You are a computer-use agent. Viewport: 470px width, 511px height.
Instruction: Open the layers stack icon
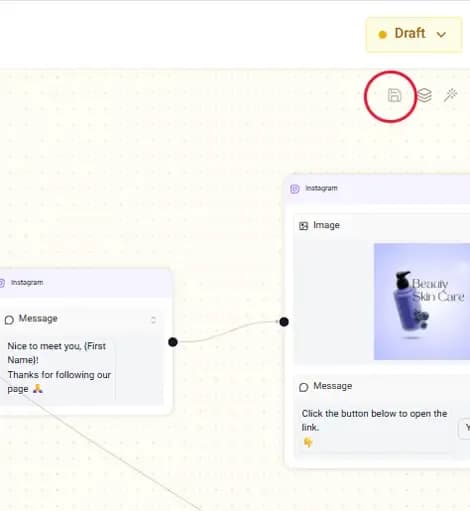pyautogui.click(x=425, y=95)
